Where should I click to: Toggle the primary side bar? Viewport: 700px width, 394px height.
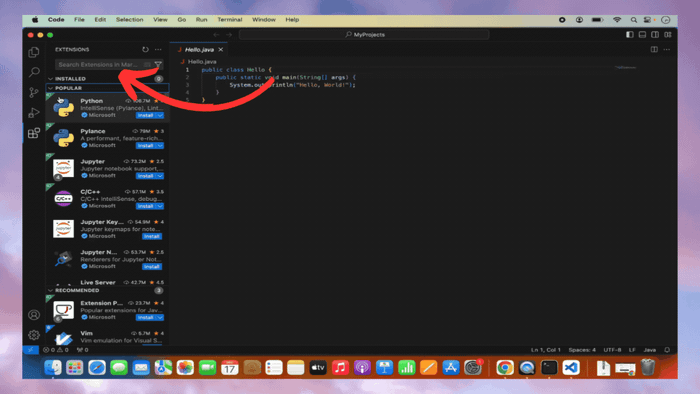click(x=629, y=34)
